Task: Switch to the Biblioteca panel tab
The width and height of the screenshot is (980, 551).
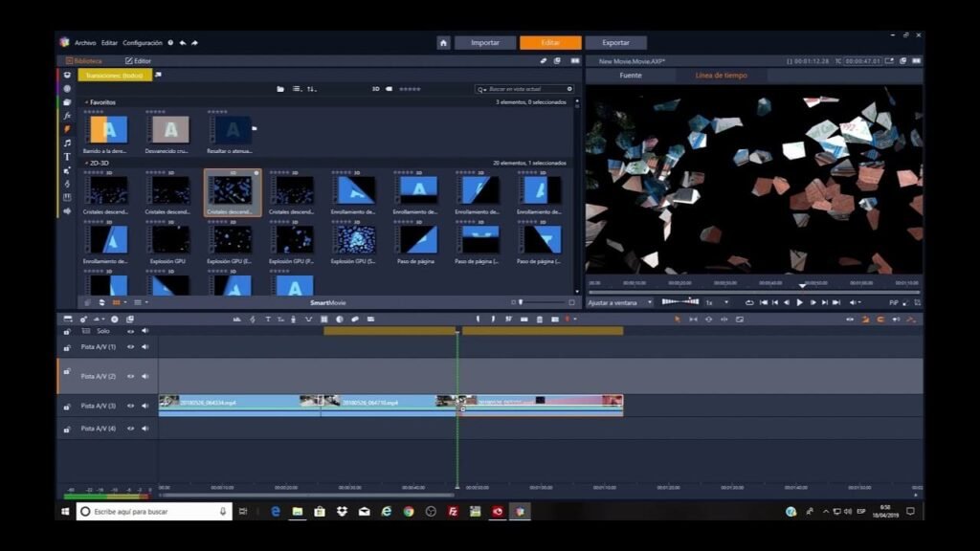Action: click(84, 60)
